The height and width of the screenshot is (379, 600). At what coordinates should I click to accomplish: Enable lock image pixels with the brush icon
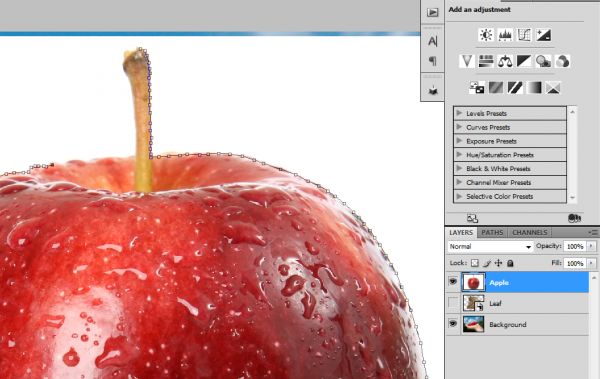pos(487,263)
